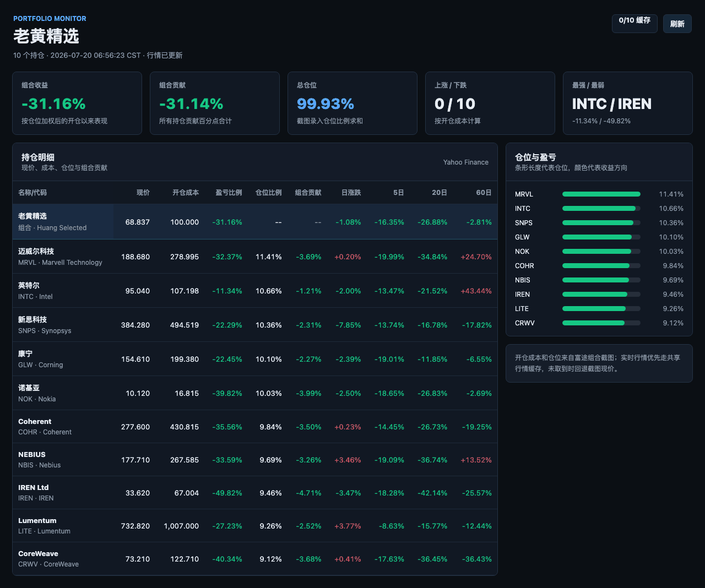This screenshot has height=588, width=705.
Task: Click Coherent's current price 277.600
Action: pos(135,427)
